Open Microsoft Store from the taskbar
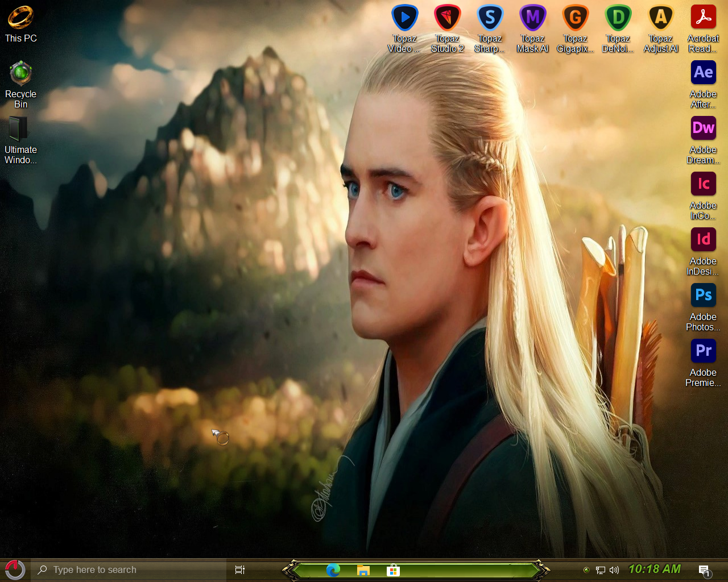728x582 pixels. [393, 569]
